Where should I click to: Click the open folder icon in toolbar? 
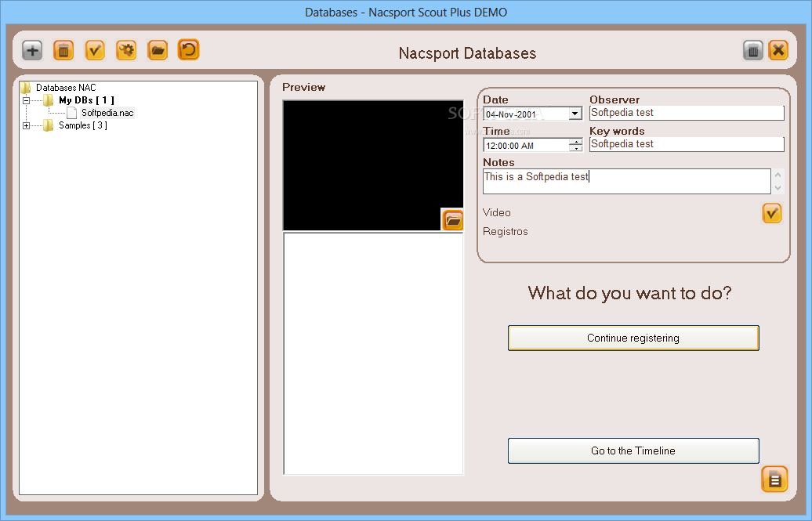point(158,50)
